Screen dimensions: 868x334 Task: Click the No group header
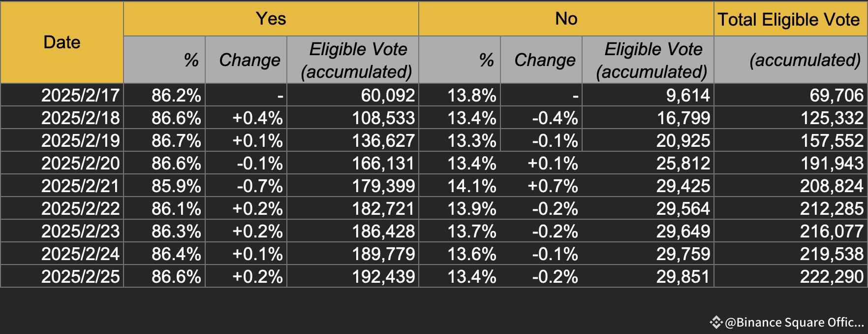pos(566,19)
